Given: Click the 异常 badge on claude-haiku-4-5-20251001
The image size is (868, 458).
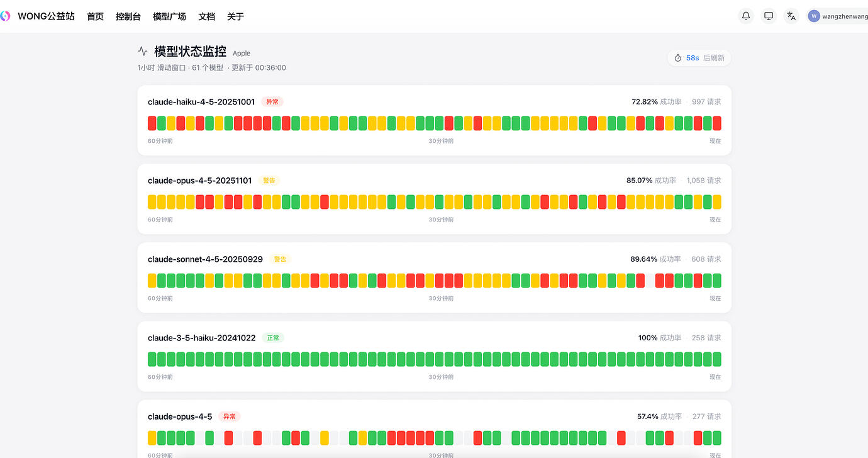Looking at the screenshot, I should 272,102.
